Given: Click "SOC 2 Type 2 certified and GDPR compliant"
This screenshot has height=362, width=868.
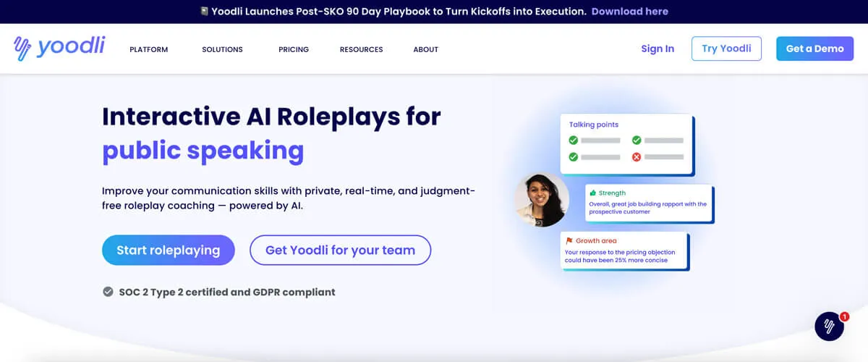Looking at the screenshot, I should click(x=227, y=292).
